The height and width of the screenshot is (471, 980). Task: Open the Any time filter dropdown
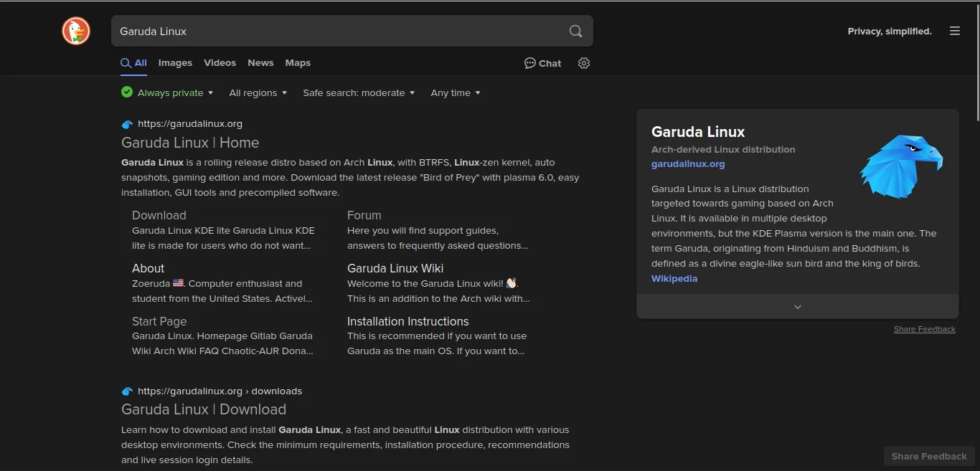point(456,92)
